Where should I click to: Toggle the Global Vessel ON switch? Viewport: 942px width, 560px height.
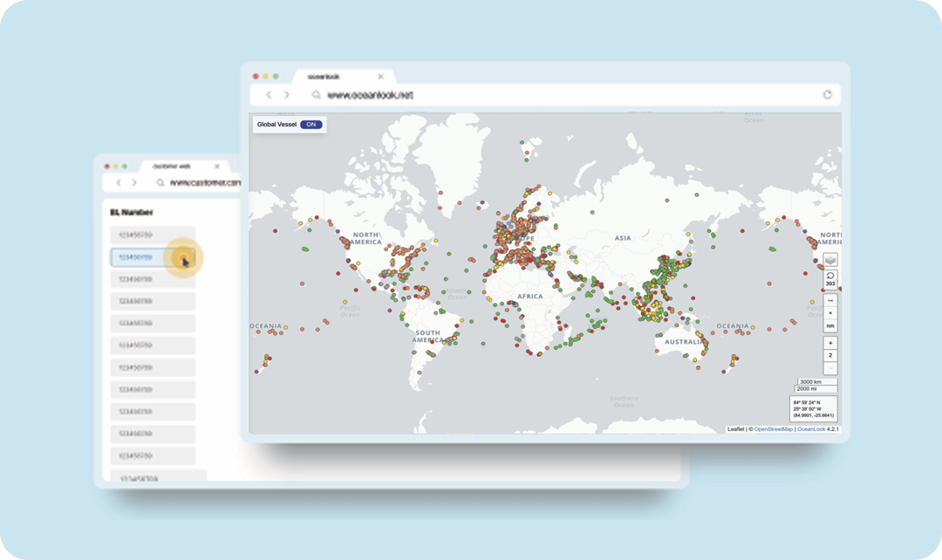[x=311, y=125]
